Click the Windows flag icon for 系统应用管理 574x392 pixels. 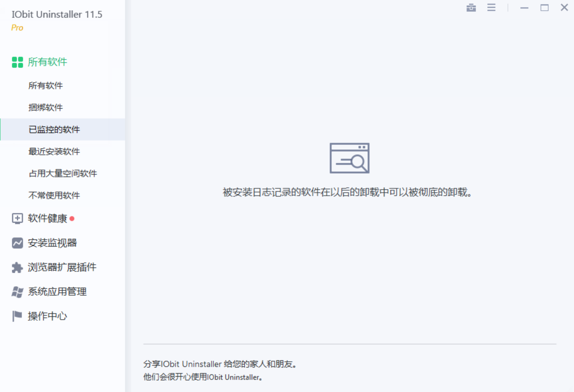coord(17,292)
